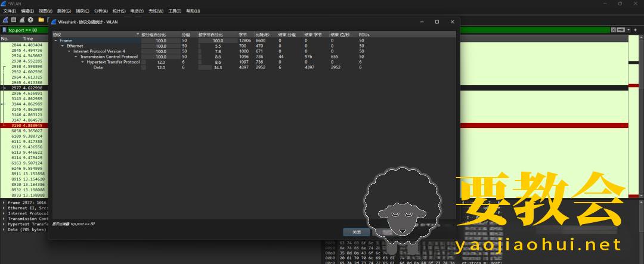Open the 帮助(H) menu

click(x=193, y=11)
